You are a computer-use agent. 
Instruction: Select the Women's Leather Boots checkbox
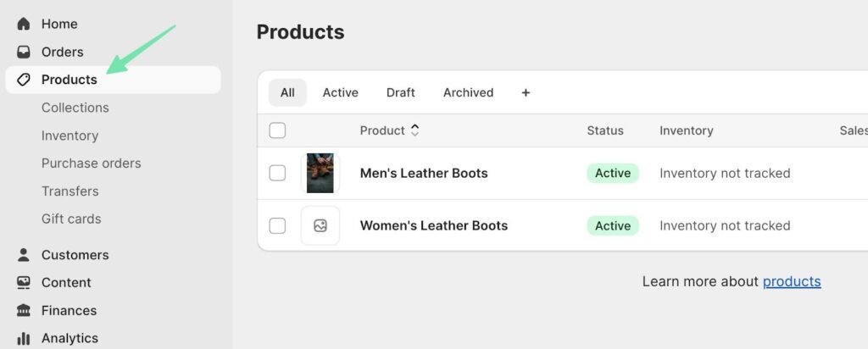point(277,225)
